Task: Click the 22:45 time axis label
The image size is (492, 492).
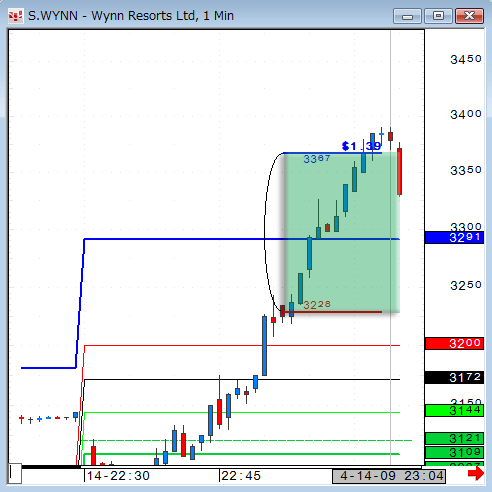Action: point(241,476)
